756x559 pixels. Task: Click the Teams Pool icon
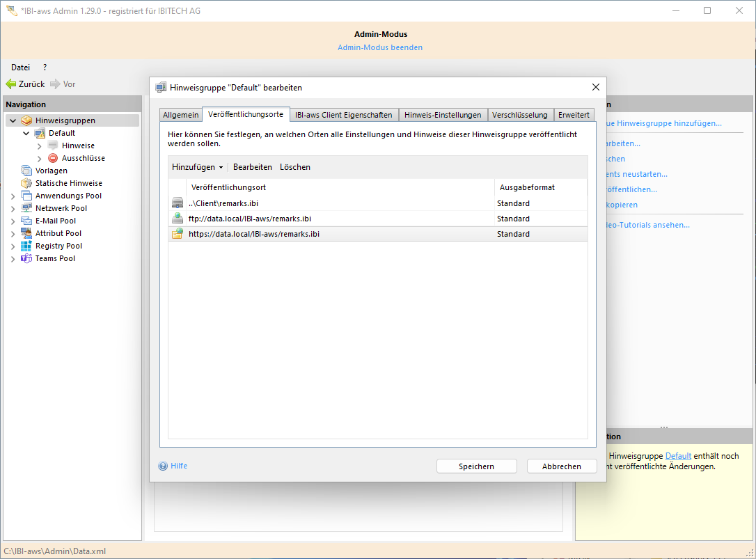26,258
